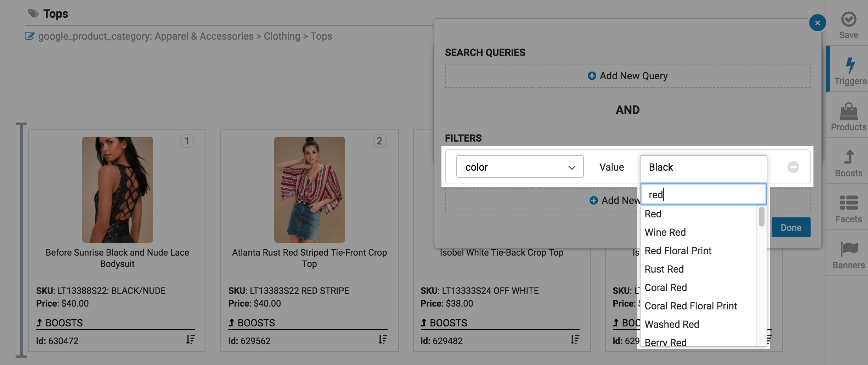Click the Done button
Screen dimensions: 868x365
tap(791, 228)
